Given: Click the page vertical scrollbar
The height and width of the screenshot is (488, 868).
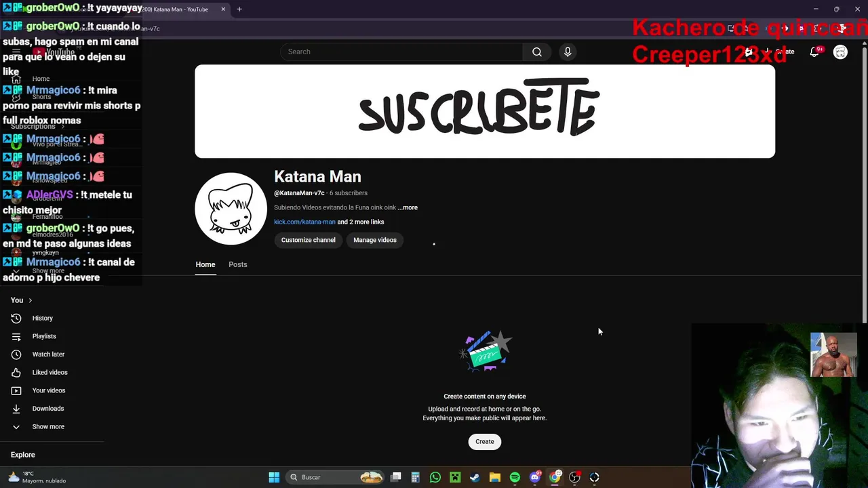Looking at the screenshot, I should [863, 183].
